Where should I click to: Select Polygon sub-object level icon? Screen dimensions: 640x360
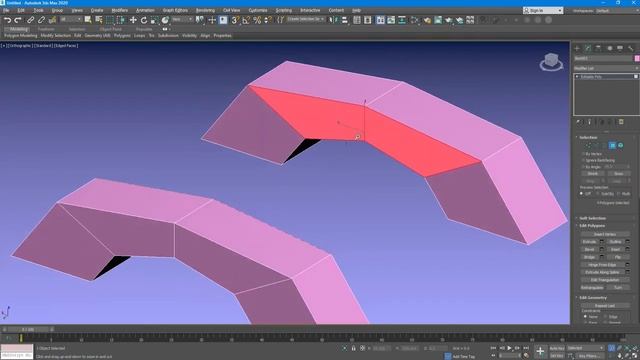coord(613,145)
